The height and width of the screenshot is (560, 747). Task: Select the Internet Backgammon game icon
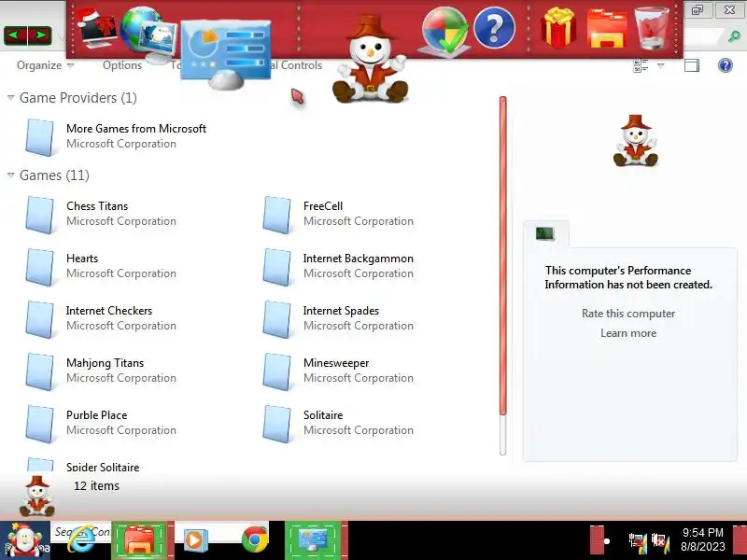(x=277, y=267)
